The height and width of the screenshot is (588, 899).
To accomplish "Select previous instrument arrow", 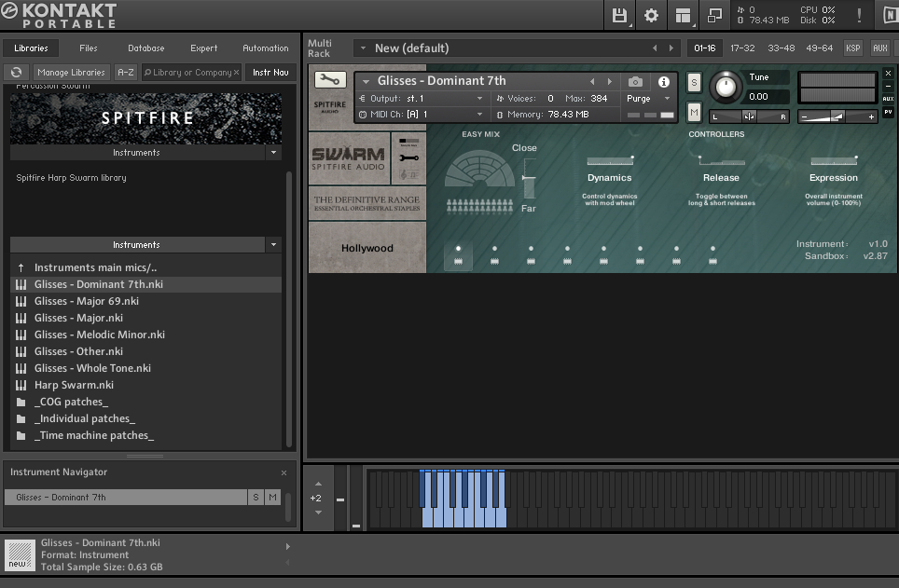I will (592, 81).
